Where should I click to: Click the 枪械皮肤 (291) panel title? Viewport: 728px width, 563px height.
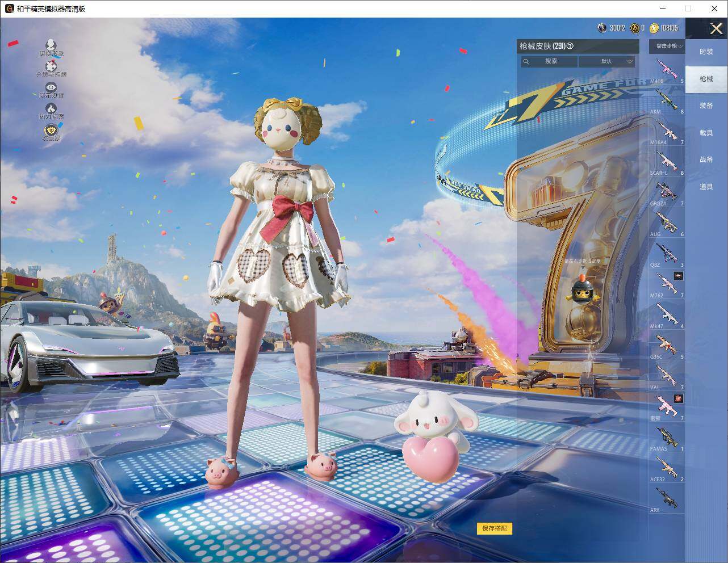click(x=542, y=46)
